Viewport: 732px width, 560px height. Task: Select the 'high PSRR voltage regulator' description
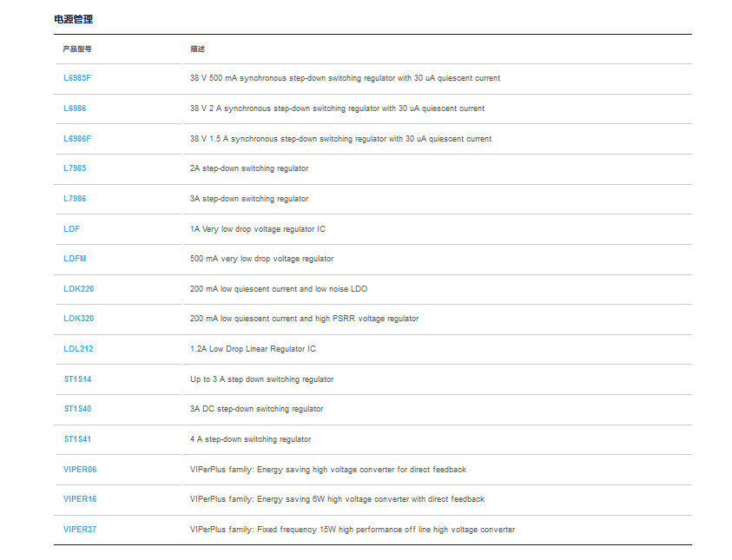305,319
